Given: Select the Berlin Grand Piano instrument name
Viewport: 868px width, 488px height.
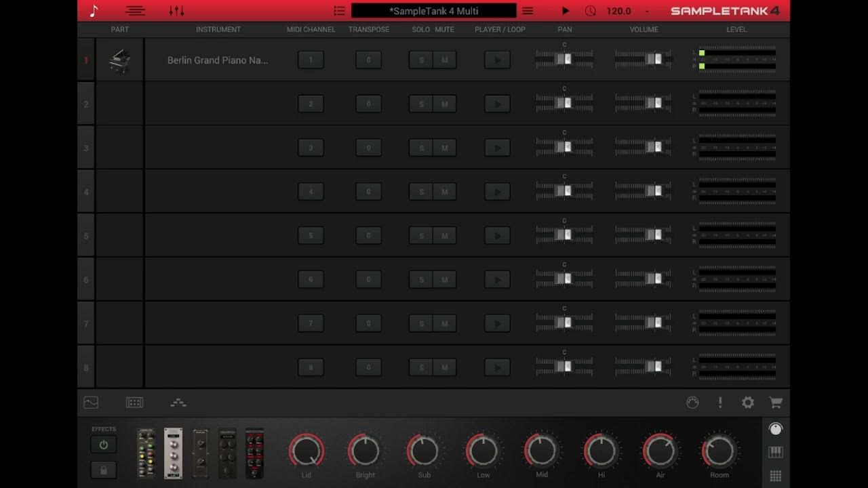Looking at the screenshot, I should point(218,60).
